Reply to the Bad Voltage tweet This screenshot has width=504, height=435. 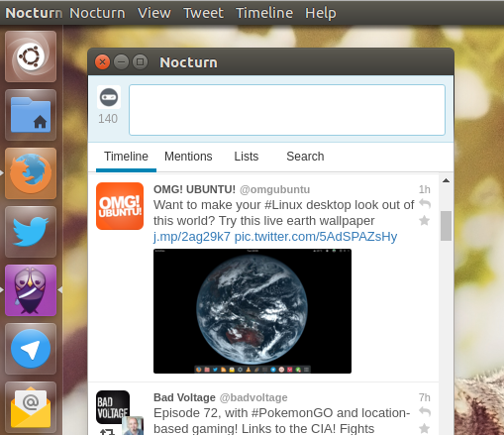click(425, 412)
